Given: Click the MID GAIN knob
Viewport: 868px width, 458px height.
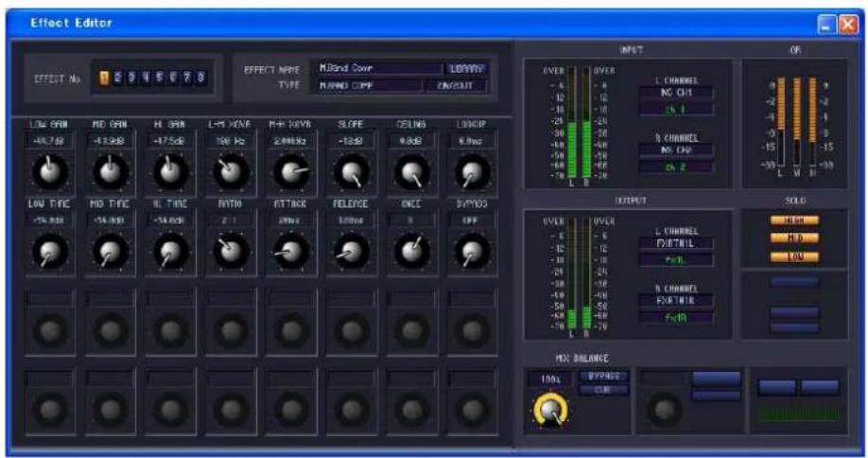Looking at the screenshot, I should (111, 171).
